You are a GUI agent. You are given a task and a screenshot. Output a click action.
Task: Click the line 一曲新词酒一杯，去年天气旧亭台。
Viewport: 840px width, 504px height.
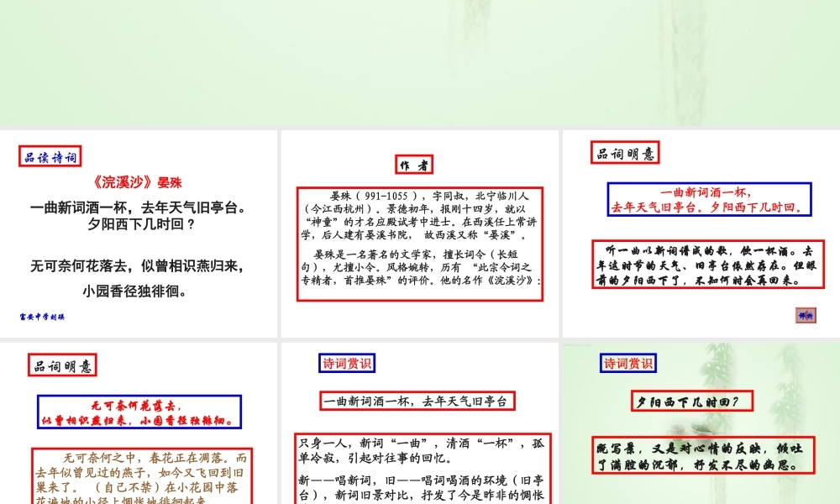point(138,207)
